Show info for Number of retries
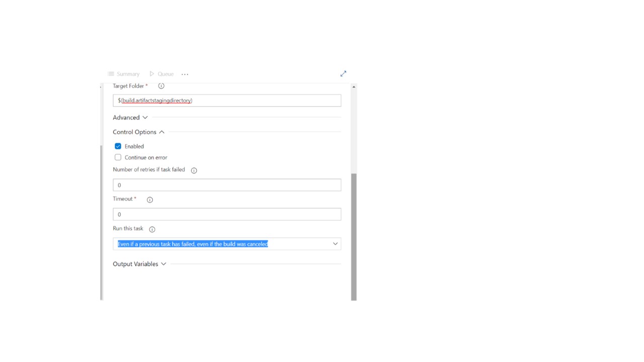Image resolution: width=644 pixels, height=362 pixels. tap(194, 170)
